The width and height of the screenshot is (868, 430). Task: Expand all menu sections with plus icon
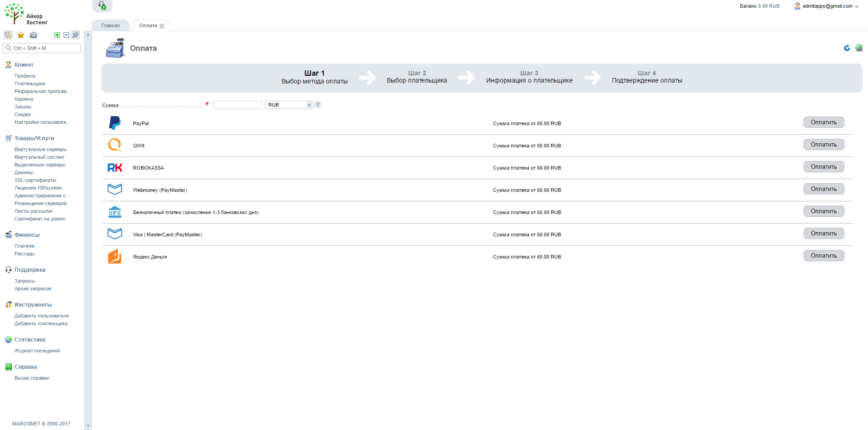(57, 35)
